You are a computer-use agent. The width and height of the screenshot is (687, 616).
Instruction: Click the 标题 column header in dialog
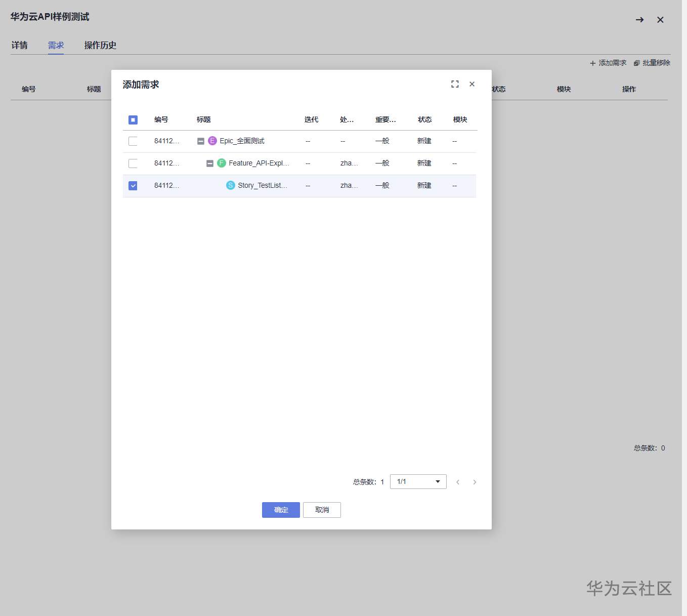(x=204, y=119)
